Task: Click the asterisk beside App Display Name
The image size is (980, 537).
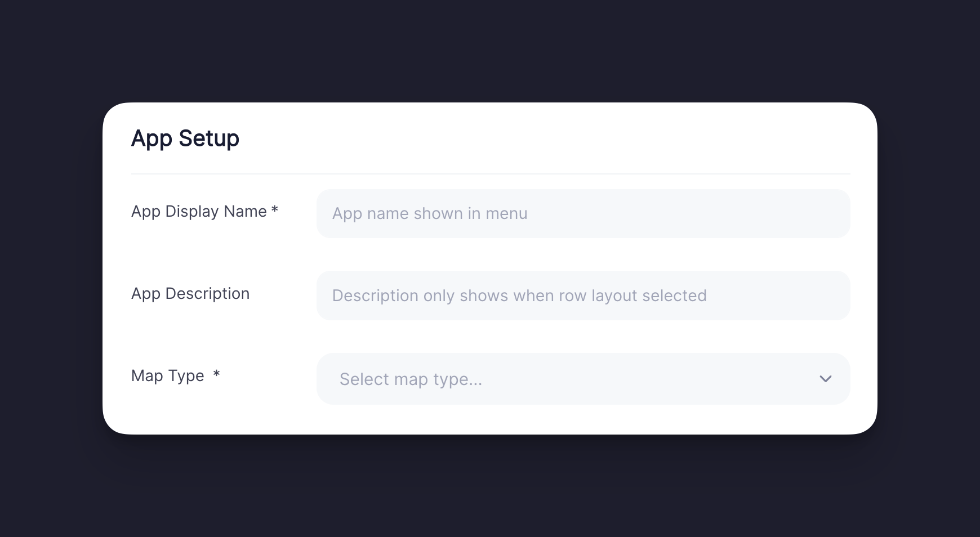Action: pyautogui.click(x=275, y=210)
